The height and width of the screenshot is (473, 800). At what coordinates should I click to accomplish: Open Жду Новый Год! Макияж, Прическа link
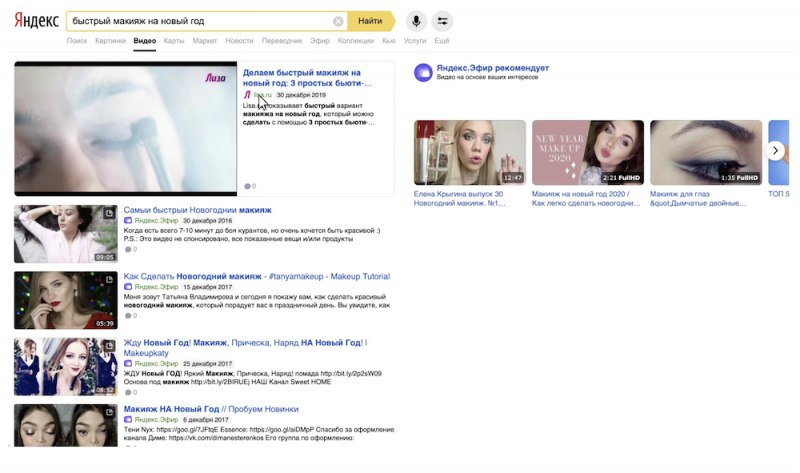point(245,347)
